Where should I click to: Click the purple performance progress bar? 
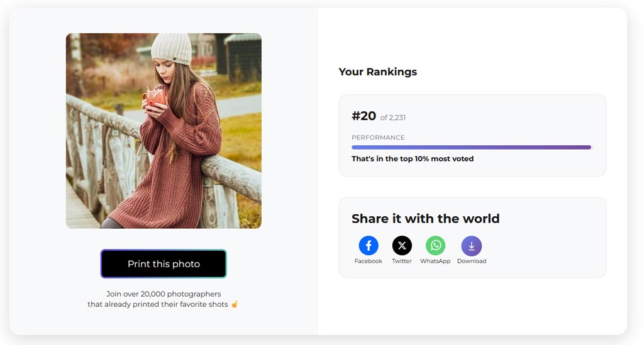click(x=471, y=148)
